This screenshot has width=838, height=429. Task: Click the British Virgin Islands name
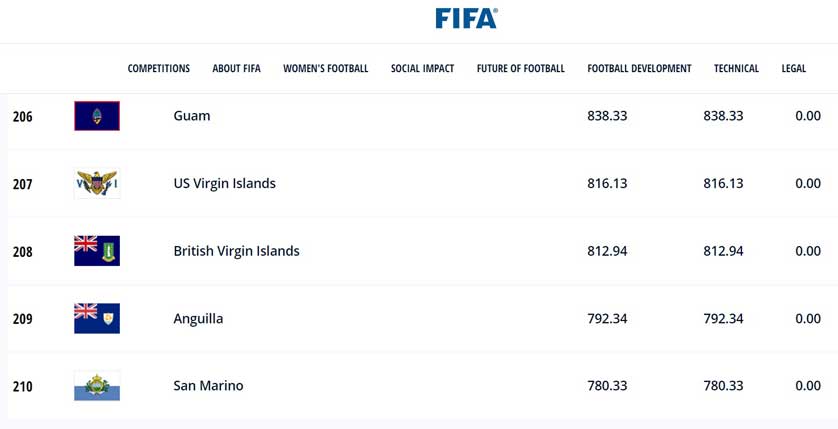click(236, 251)
